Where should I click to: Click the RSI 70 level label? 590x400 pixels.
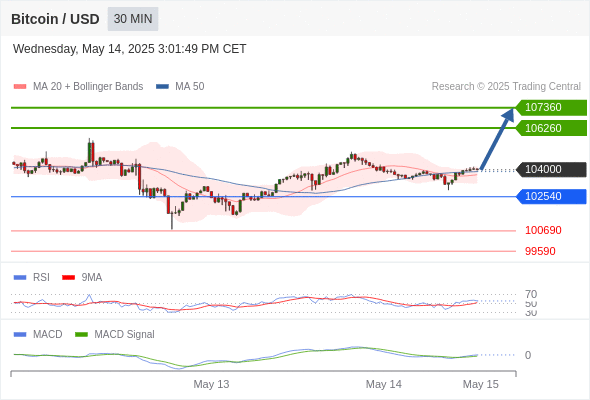click(x=531, y=294)
